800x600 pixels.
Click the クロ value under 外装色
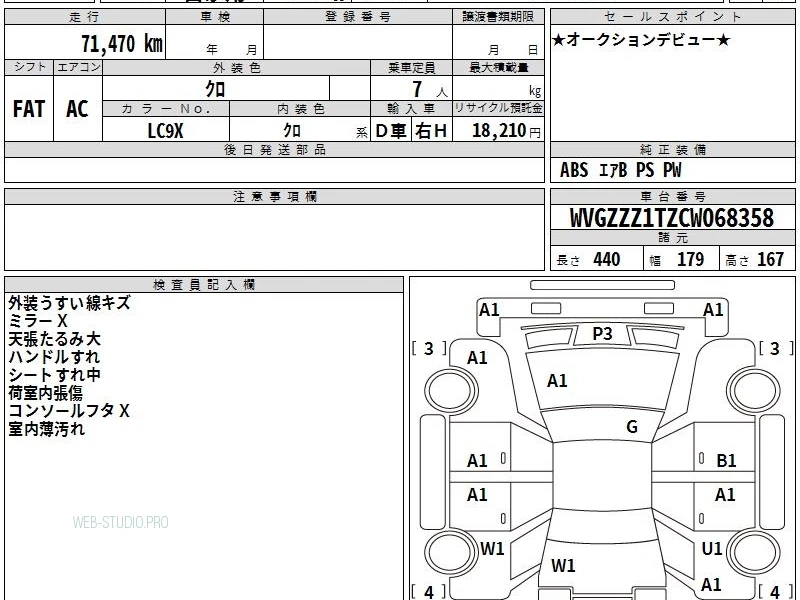[x=215, y=89]
